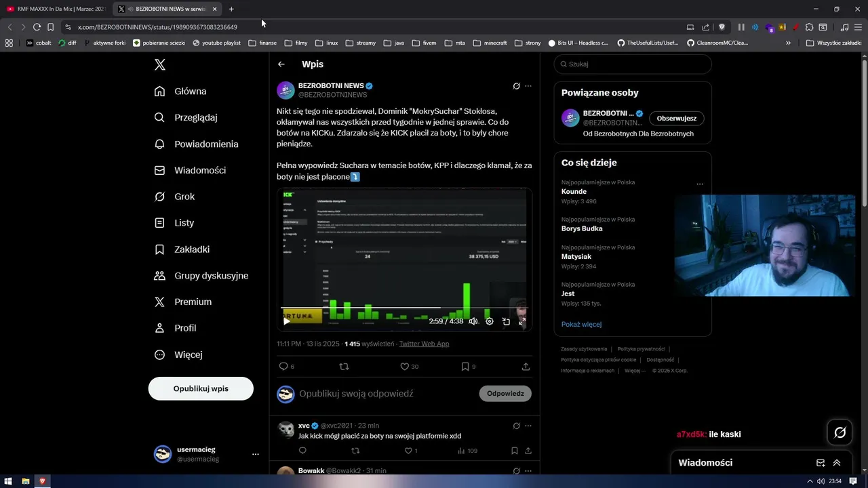Play the embedded video
The width and height of the screenshot is (868, 488).
(x=287, y=321)
